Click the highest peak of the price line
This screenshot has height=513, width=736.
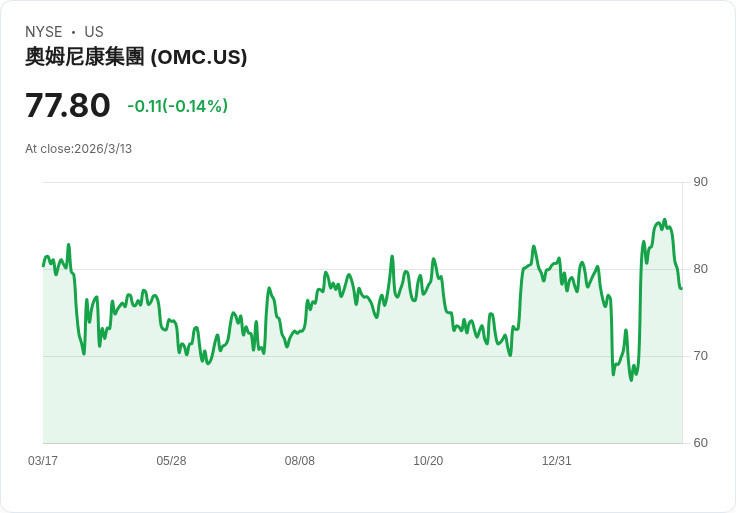(x=664, y=220)
